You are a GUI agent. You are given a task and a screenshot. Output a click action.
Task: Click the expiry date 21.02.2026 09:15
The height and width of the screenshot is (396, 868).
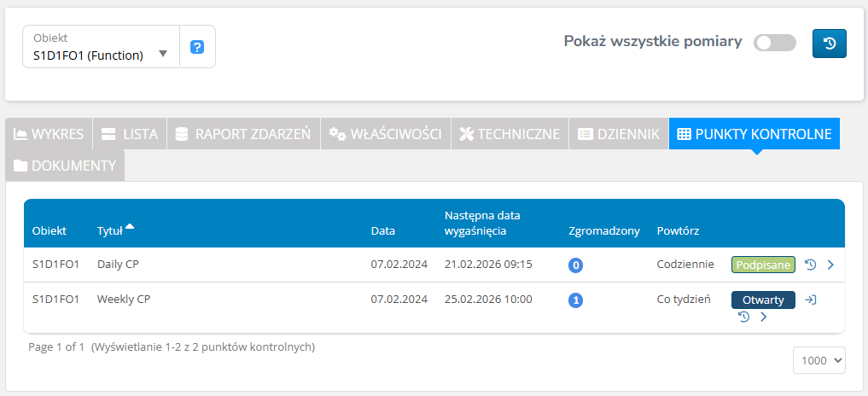pos(488,265)
